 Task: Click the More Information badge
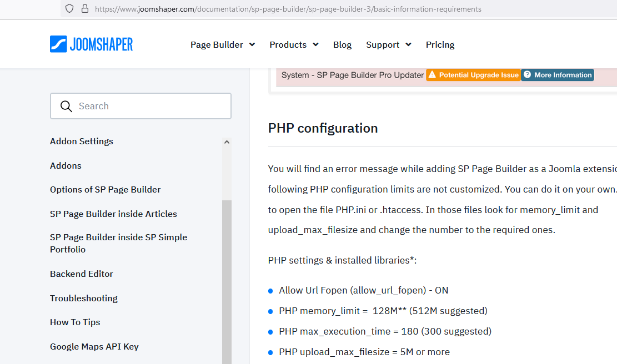[557, 75]
